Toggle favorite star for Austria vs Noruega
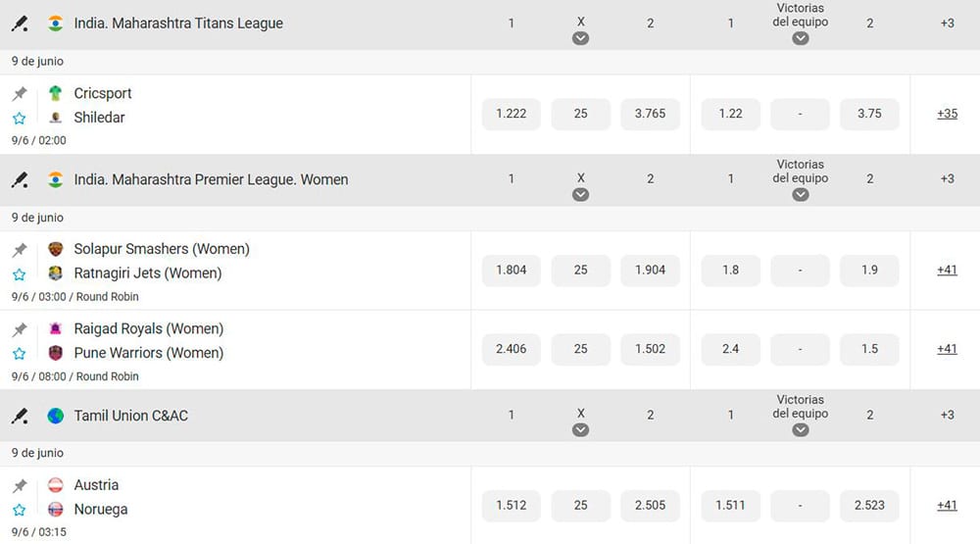Screen dimensions: 980x544 coord(20,511)
